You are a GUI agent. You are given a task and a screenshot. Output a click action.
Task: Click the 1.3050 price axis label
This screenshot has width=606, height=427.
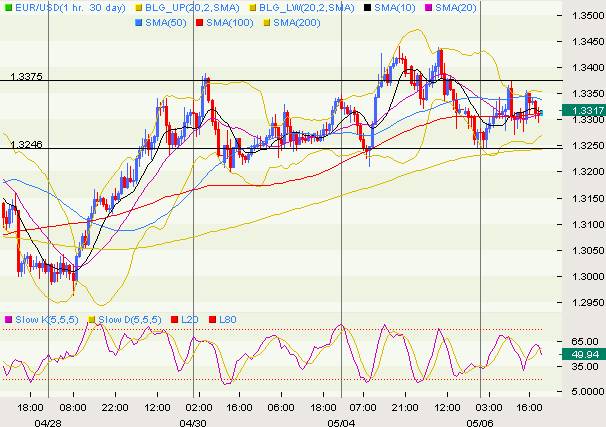click(588, 250)
